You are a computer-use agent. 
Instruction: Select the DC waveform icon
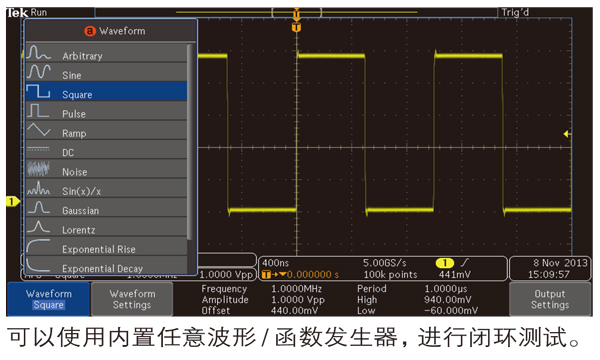click(38, 150)
